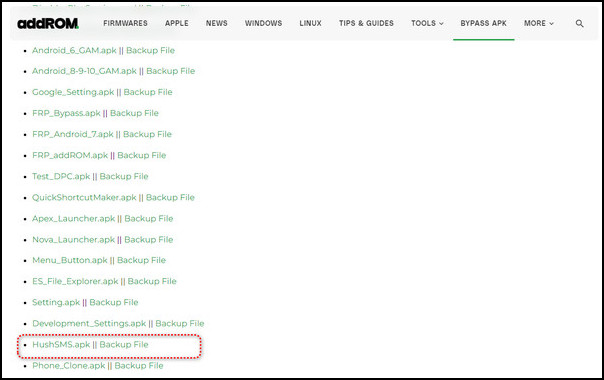Viewport: 604px width, 380px height.
Task: Download HushSMS.apk link
Action: (x=61, y=345)
